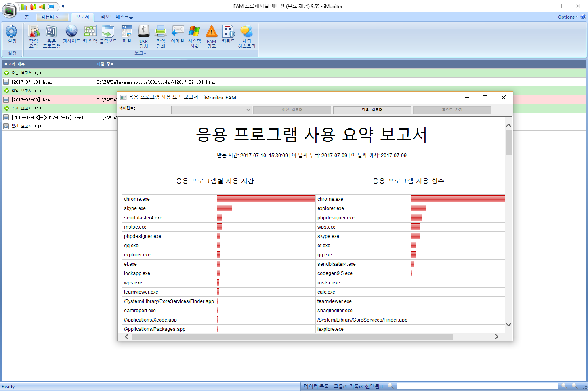This screenshot has width=588, height=391.
Task: Click sendblaster4.exe in the usage time table
Action: tap(143, 218)
